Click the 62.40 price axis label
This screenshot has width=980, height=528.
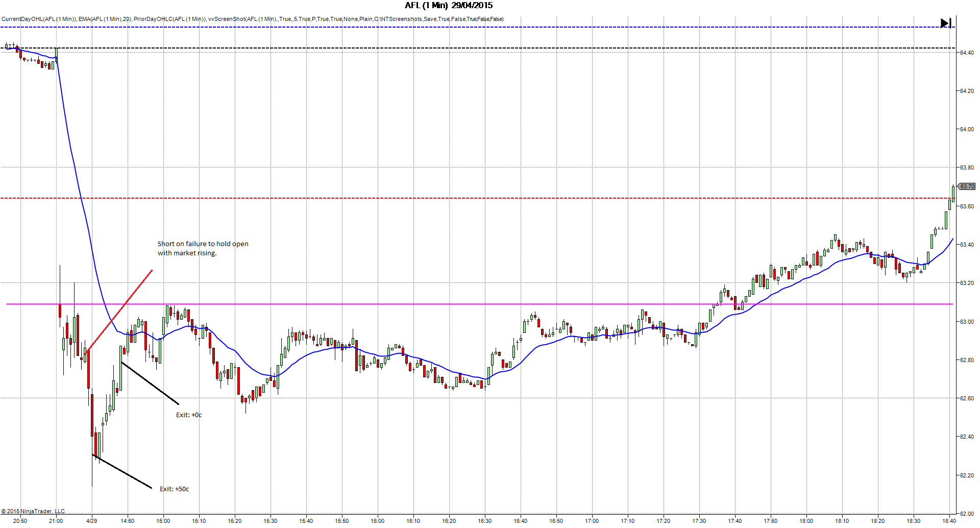pyautogui.click(x=966, y=437)
